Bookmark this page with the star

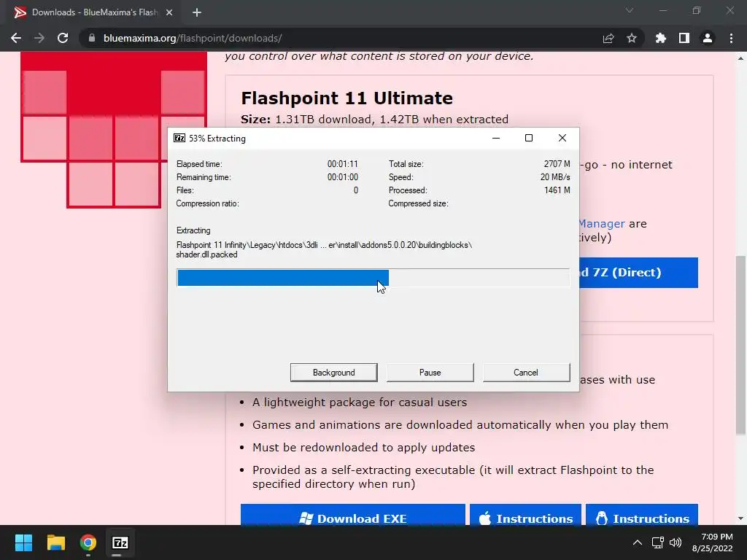click(x=632, y=38)
